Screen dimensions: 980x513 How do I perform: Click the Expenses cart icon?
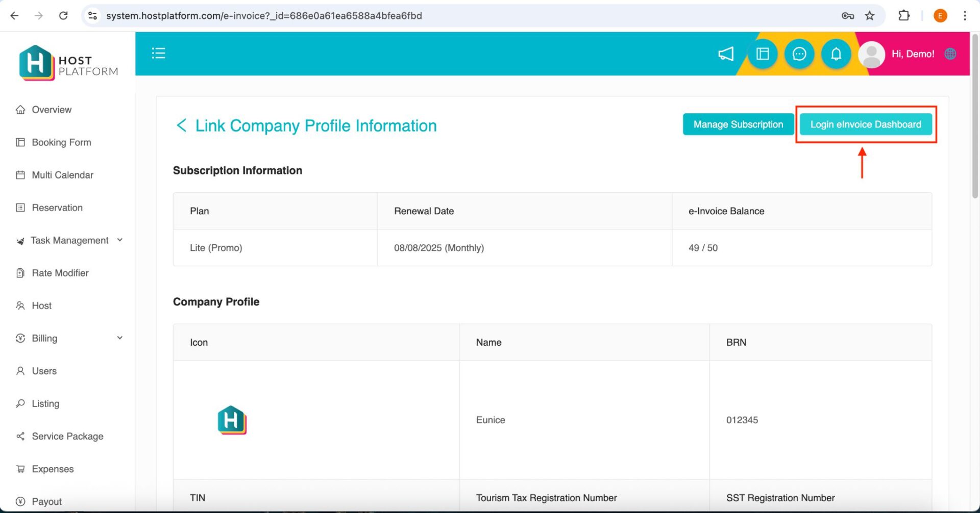[x=20, y=469]
